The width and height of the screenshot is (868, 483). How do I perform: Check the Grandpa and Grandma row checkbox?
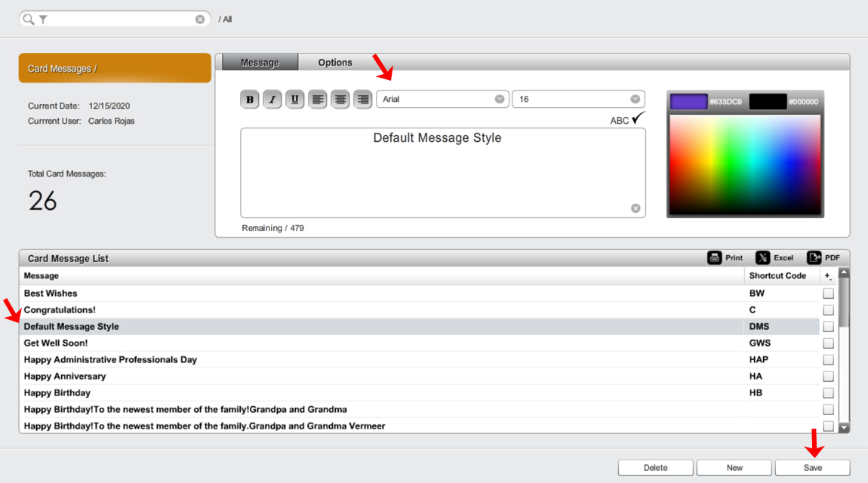[828, 409]
